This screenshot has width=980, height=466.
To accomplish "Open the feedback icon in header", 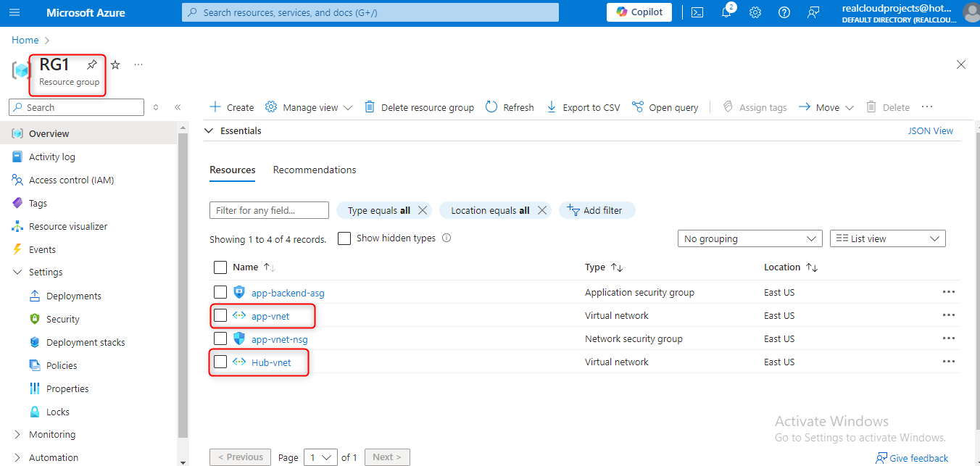I will (813, 12).
